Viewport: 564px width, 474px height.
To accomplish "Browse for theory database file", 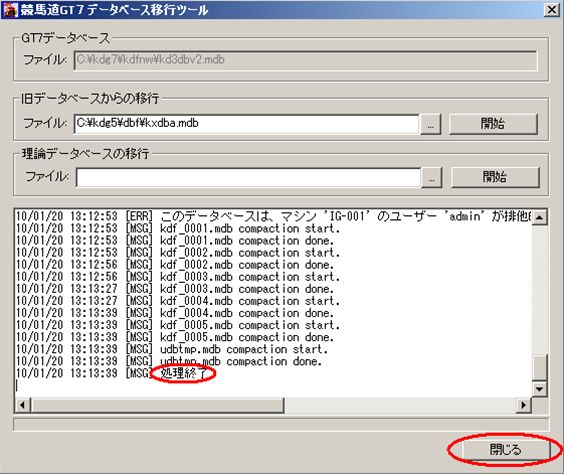I will [432, 177].
